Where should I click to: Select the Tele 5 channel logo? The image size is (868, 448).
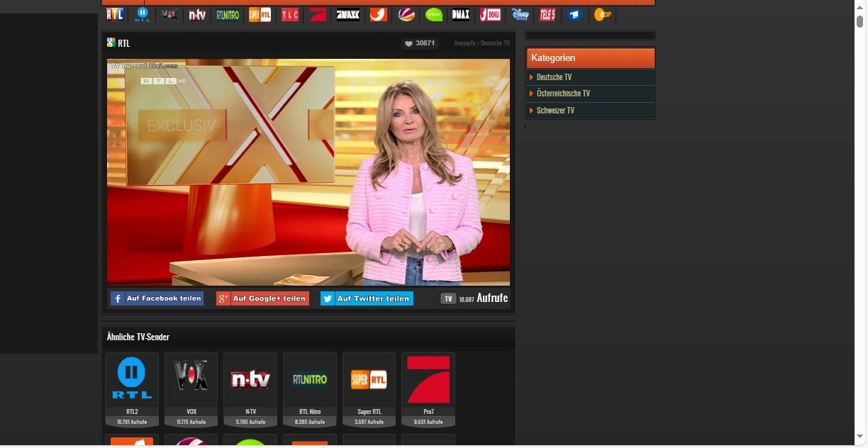point(547,15)
